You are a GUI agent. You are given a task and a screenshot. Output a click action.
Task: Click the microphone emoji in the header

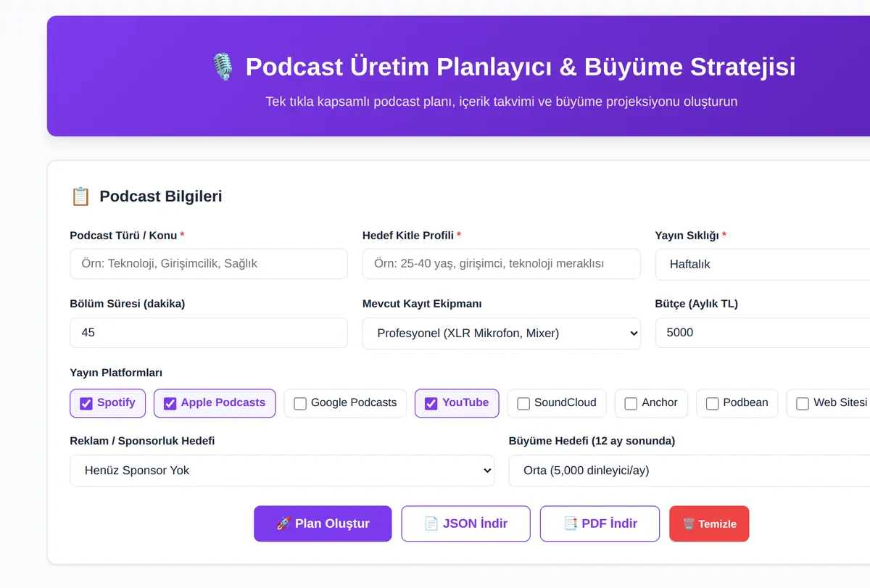point(223,67)
